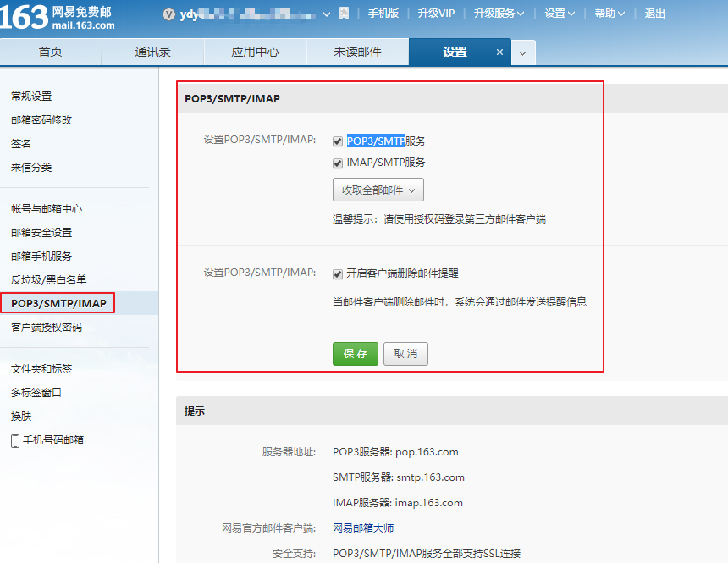The image size is (728, 563).
Task: Click the 提示 section header
Action: pos(195,411)
